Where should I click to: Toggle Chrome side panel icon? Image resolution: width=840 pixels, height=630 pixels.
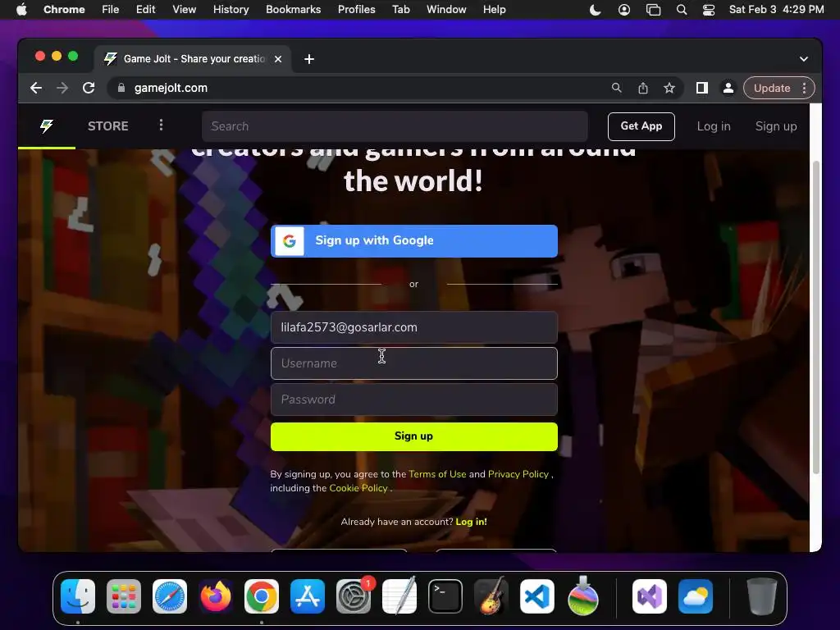(702, 88)
